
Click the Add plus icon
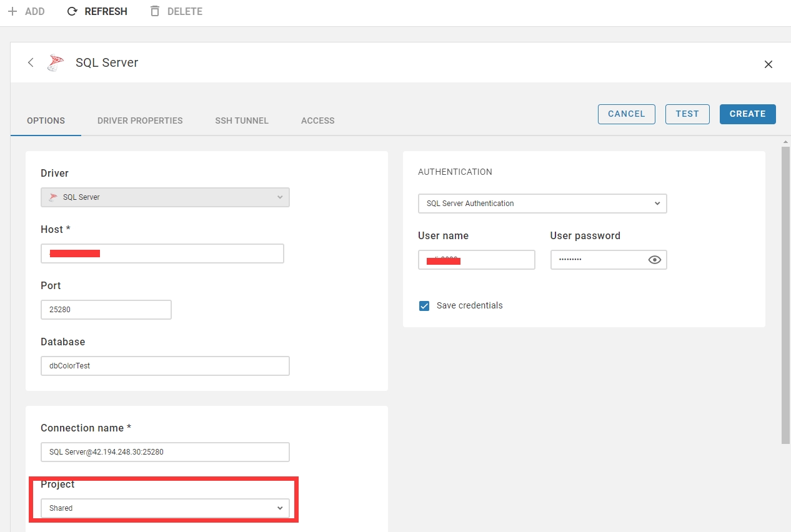pos(12,11)
